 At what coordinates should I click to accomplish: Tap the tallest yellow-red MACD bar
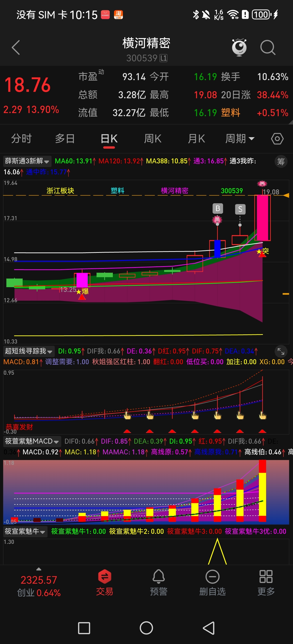[262, 490]
